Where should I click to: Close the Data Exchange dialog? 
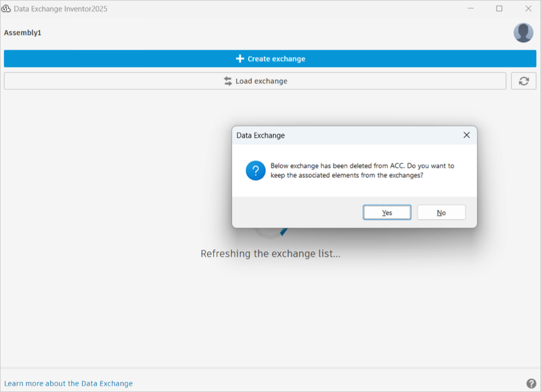tap(466, 135)
